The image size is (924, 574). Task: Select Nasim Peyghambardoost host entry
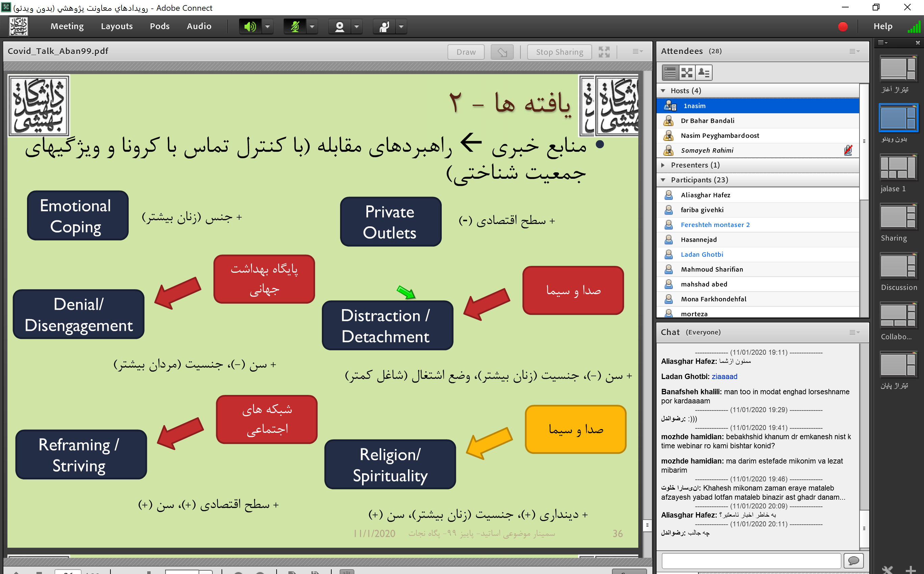pyautogui.click(x=760, y=135)
